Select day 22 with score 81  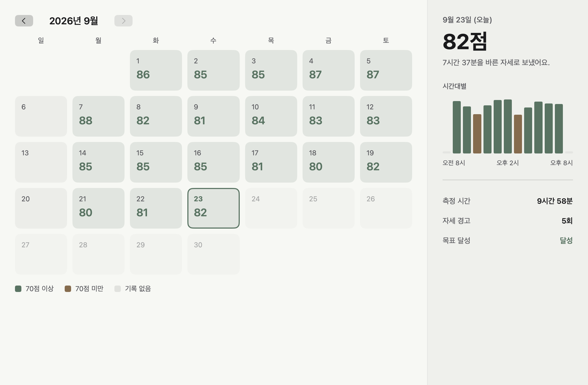tap(156, 208)
